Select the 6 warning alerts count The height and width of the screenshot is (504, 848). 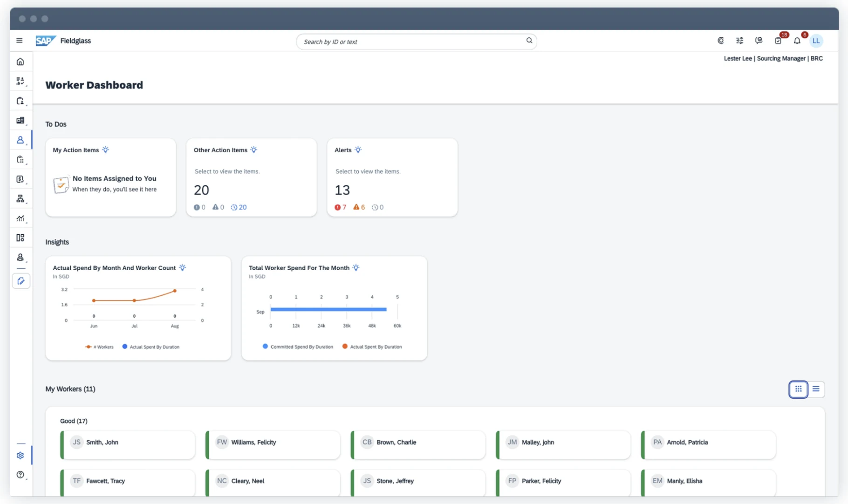[x=359, y=207]
